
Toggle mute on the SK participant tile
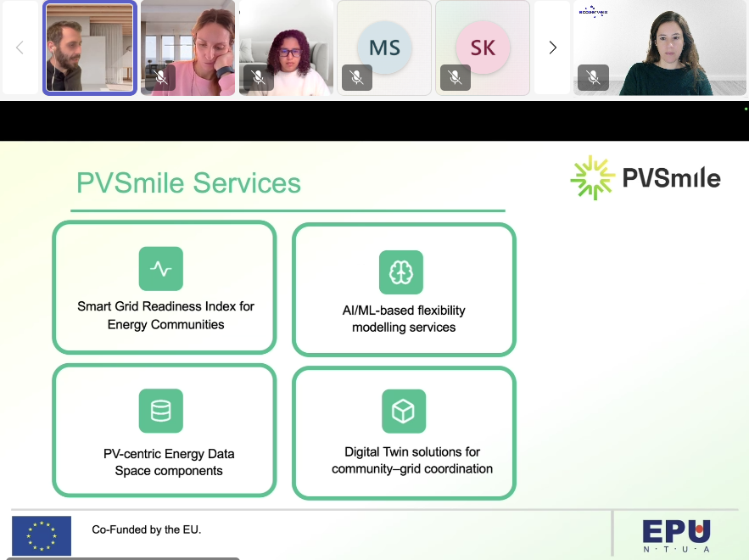pos(455,77)
